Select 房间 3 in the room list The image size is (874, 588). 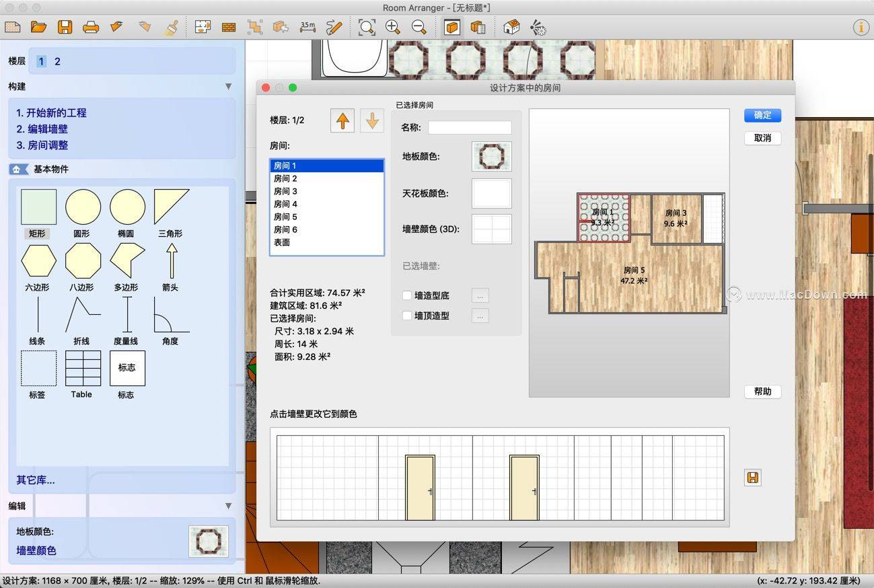(285, 191)
